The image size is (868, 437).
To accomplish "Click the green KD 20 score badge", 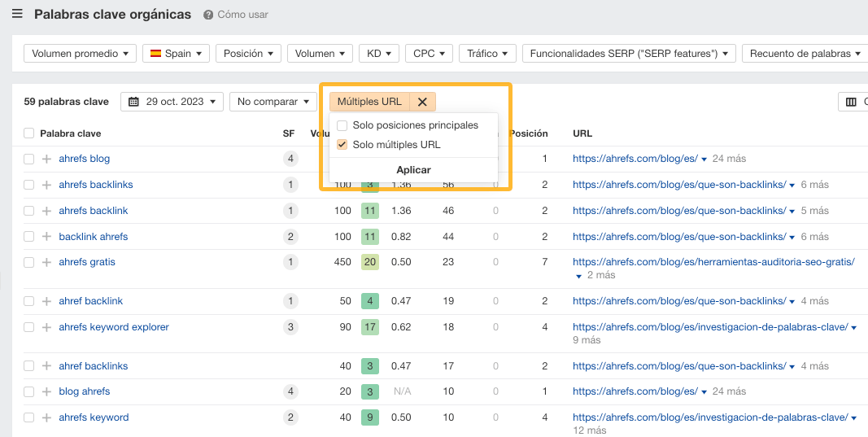I will [370, 262].
